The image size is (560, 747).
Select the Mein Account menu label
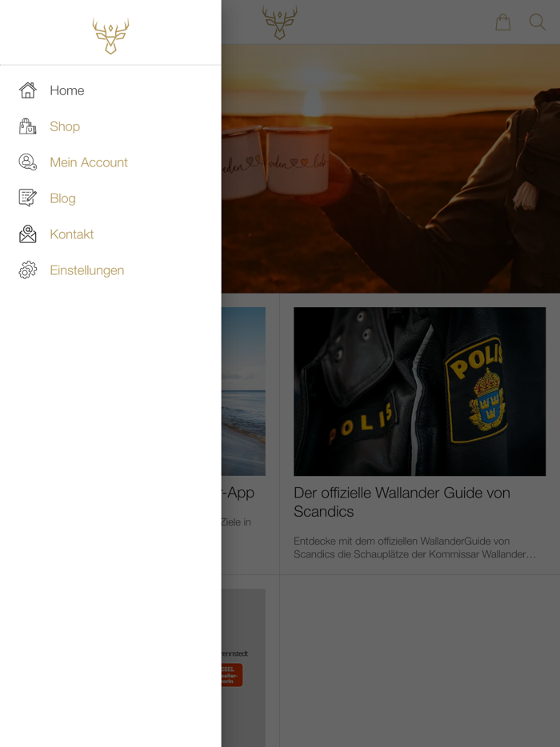[89, 162]
